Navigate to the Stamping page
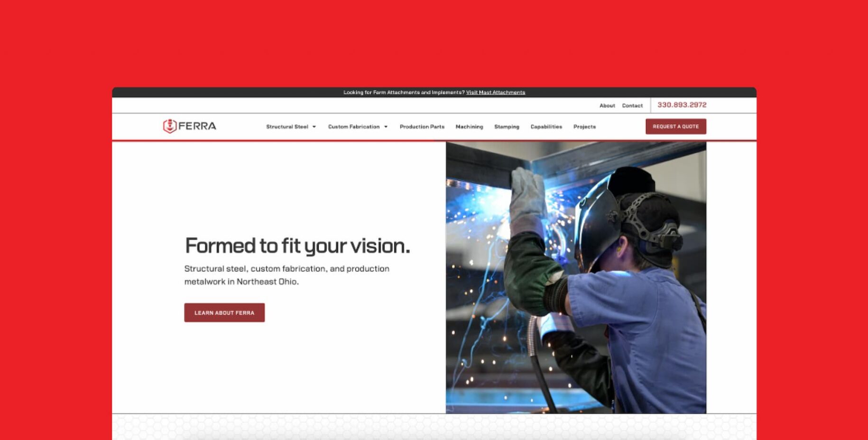 pos(507,127)
